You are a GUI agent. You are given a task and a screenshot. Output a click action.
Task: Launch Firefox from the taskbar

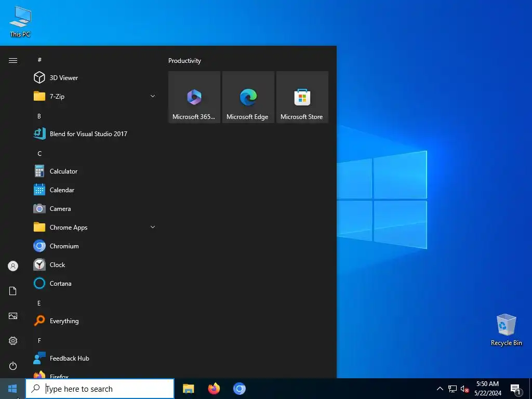pos(214,389)
